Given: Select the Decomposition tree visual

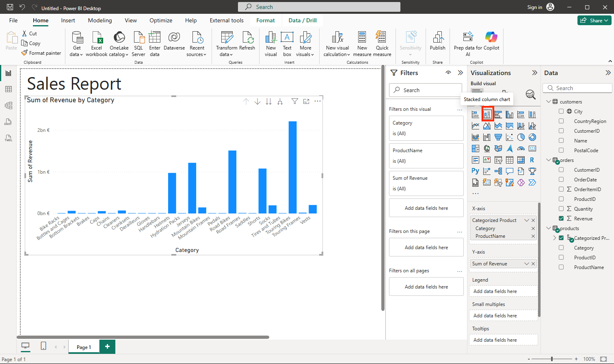Looking at the screenshot, I should (x=498, y=171).
